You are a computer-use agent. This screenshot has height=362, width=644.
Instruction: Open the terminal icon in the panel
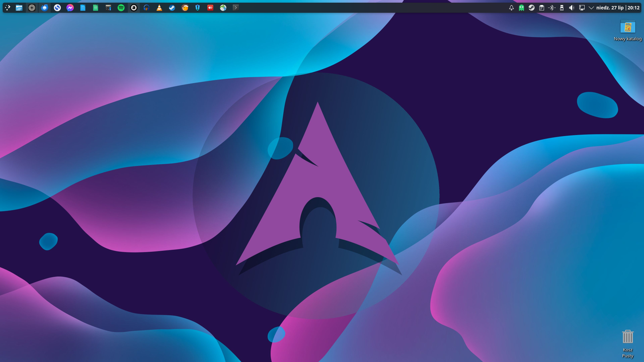pos(235,8)
